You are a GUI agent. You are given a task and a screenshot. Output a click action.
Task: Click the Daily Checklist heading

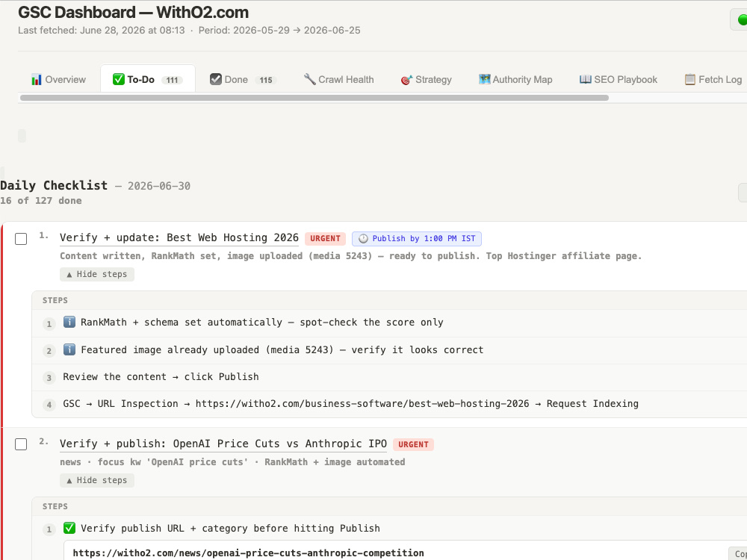point(54,185)
